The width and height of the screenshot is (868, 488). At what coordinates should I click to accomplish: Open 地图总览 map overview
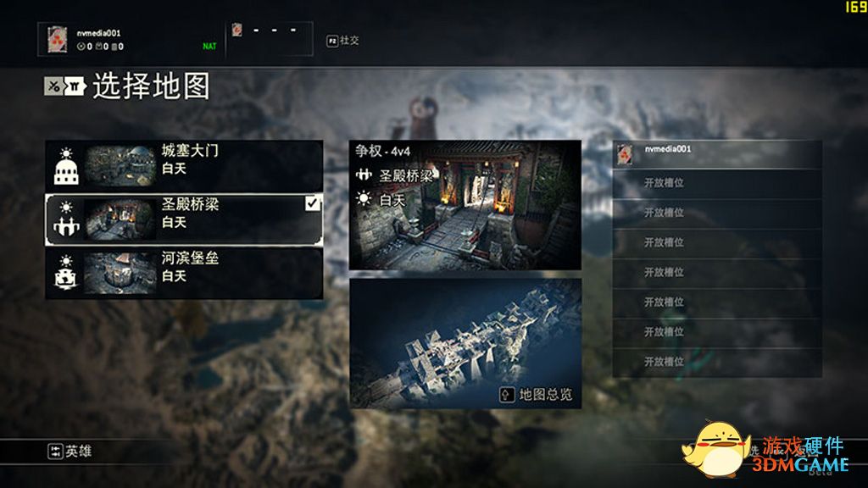pos(536,395)
